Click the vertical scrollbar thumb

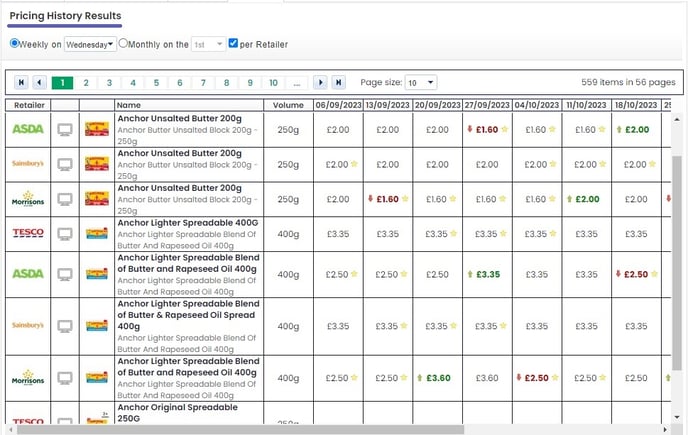coord(677,263)
